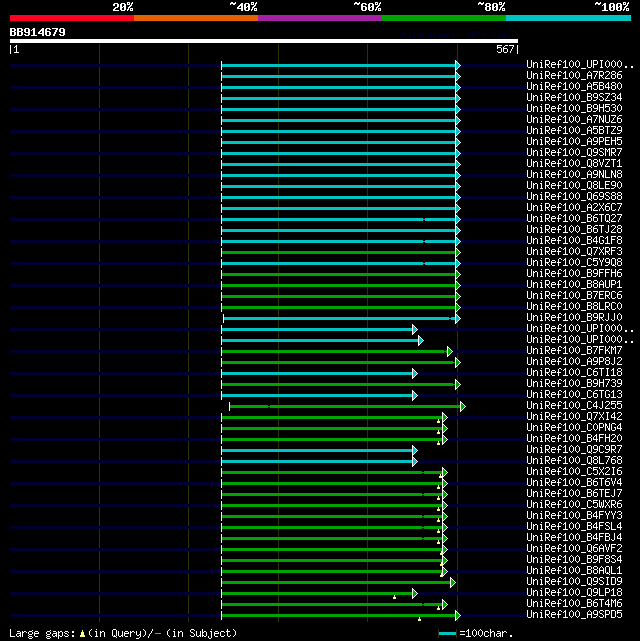Image resolution: width=640 pixels, height=641 pixels.
Task: Select the UniRef100_Q9C9R7 label
Action: pos(574,450)
